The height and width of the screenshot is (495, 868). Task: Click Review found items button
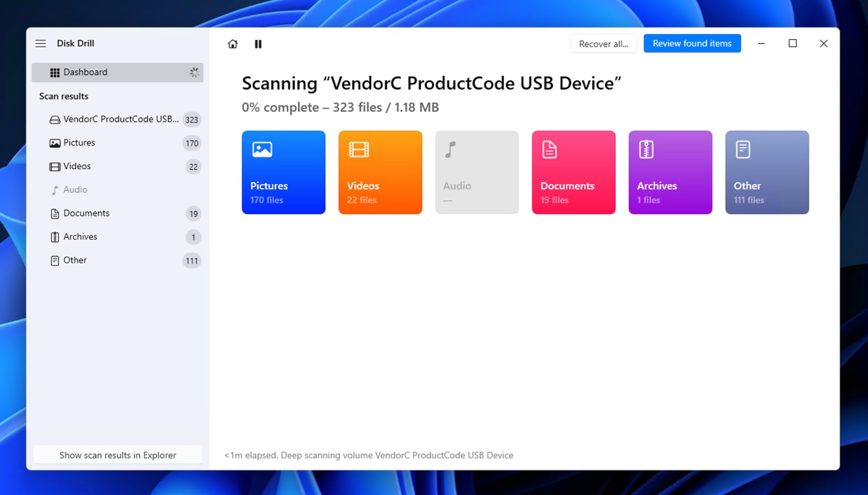[x=692, y=43]
